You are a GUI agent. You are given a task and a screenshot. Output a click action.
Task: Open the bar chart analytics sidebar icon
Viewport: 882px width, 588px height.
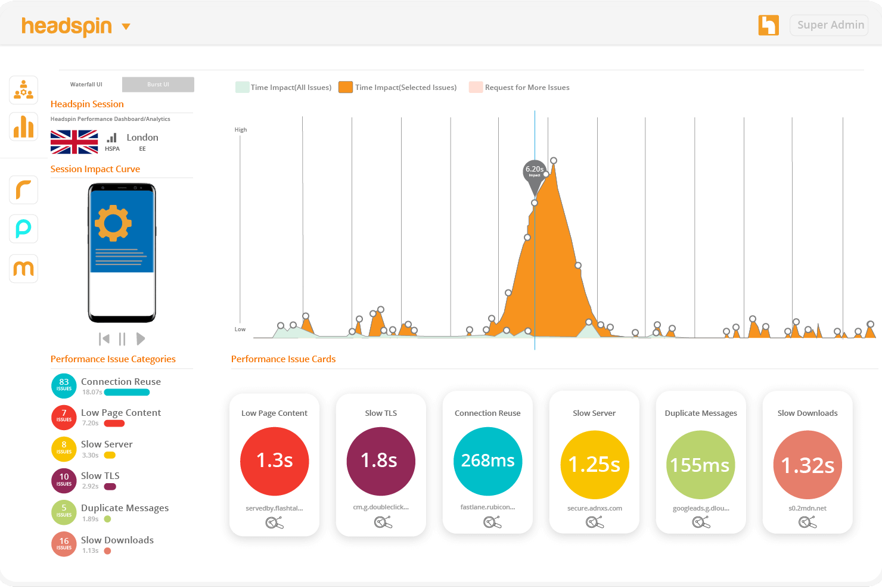[23, 127]
